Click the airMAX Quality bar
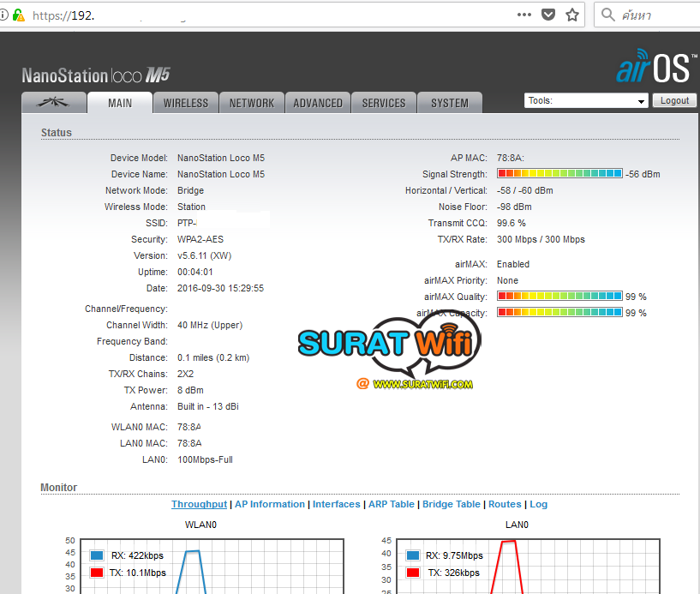The width and height of the screenshot is (700, 594). pos(559,296)
